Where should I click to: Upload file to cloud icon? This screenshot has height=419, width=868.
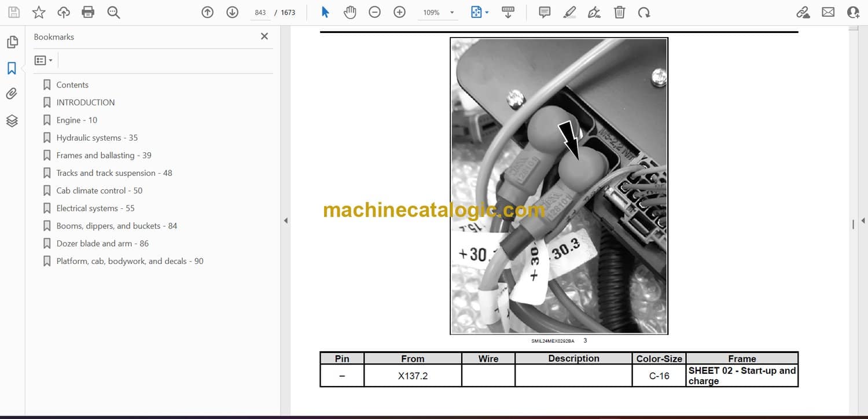[x=64, y=12]
